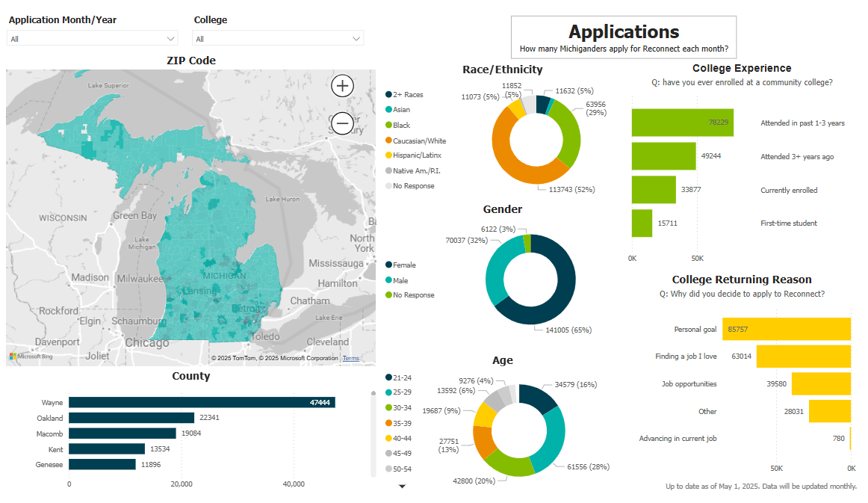Click the Other returning reason bar
Image resolution: width=868 pixels, height=503 pixels.
click(x=830, y=412)
